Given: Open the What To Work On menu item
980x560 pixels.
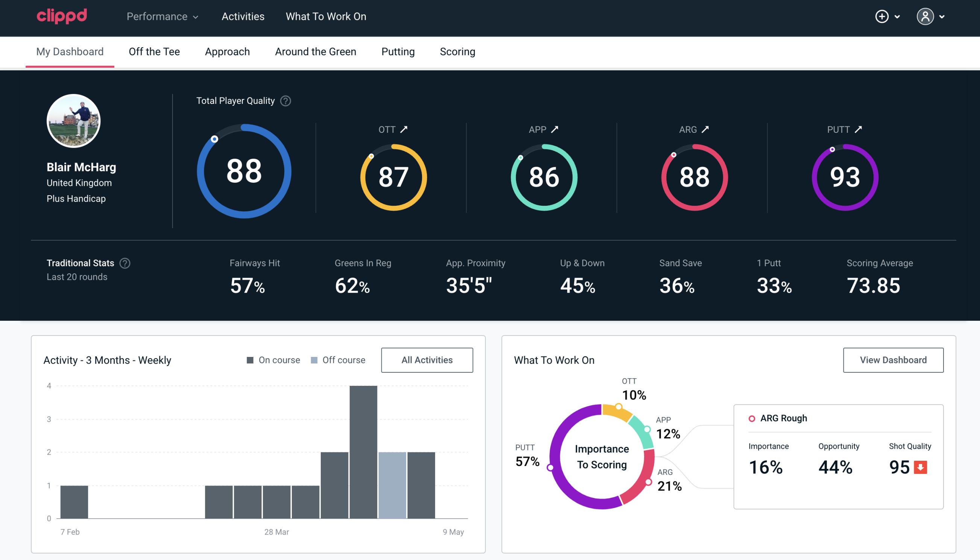Looking at the screenshot, I should [326, 17].
